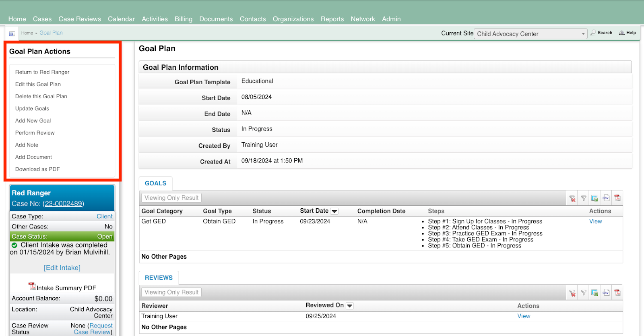Clear filters on Goals table
644x336 pixels.
click(x=572, y=198)
